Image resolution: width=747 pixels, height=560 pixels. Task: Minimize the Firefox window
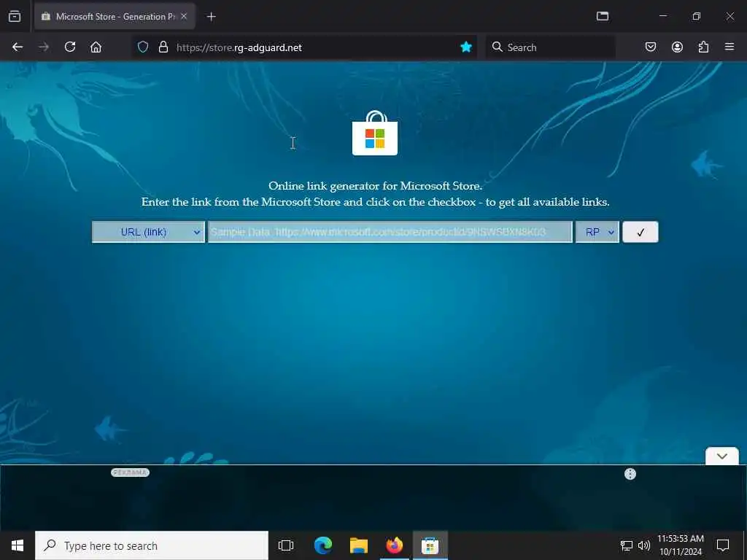coord(663,16)
